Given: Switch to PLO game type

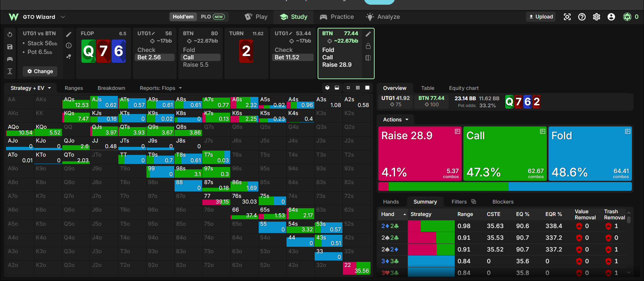Looking at the screenshot, I should point(213,17).
